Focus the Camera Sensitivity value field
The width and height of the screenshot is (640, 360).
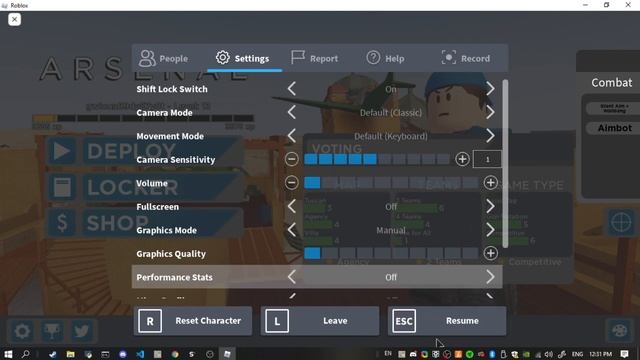pos(487,159)
